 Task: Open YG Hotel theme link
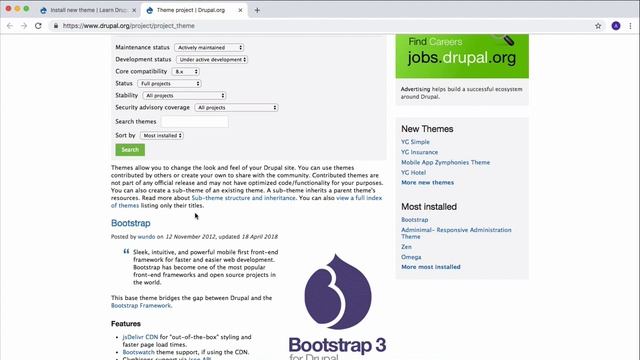click(x=413, y=173)
